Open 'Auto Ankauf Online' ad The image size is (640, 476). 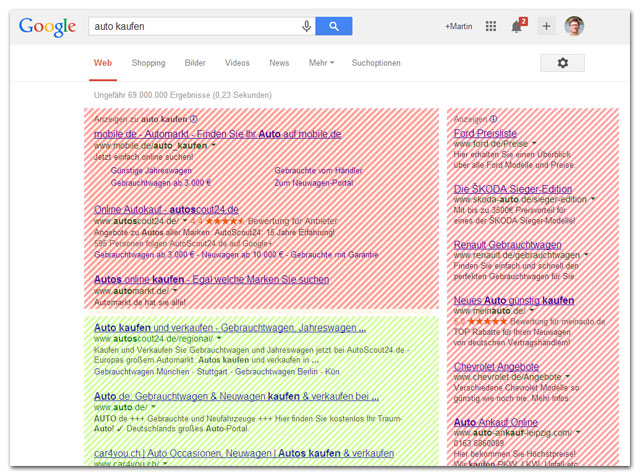[496, 422]
